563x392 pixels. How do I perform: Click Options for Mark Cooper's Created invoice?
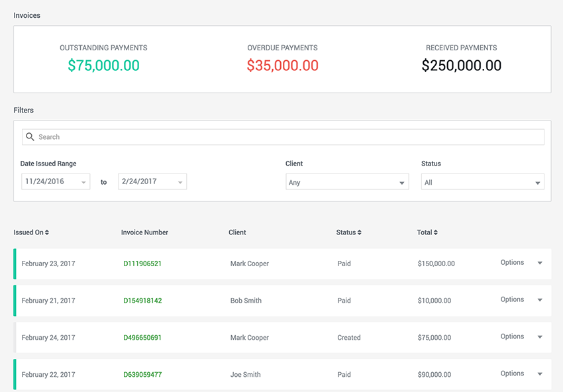pyautogui.click(x=512, y=336)
